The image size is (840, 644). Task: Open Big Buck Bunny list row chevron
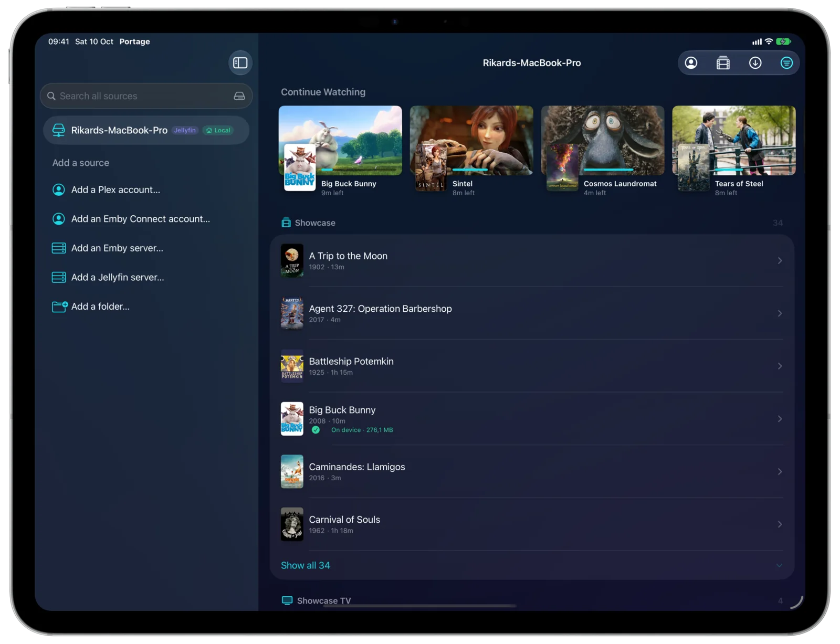pyautogui.click(x=780, y=419)
